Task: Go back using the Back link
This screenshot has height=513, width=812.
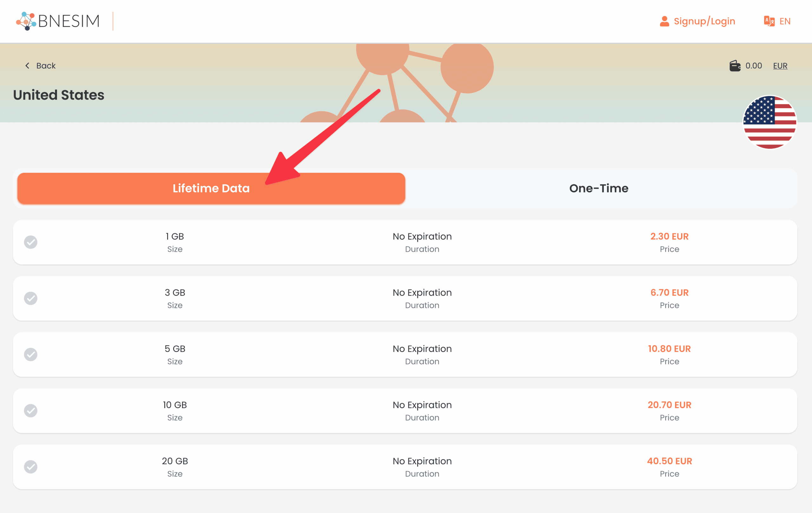Action: pos(46,66)
